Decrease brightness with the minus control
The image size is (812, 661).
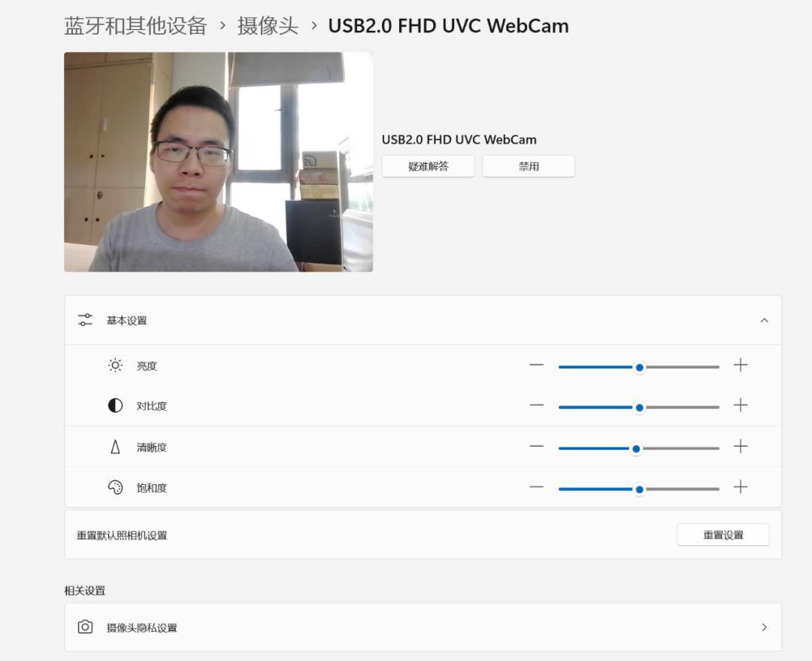(537, 365)
